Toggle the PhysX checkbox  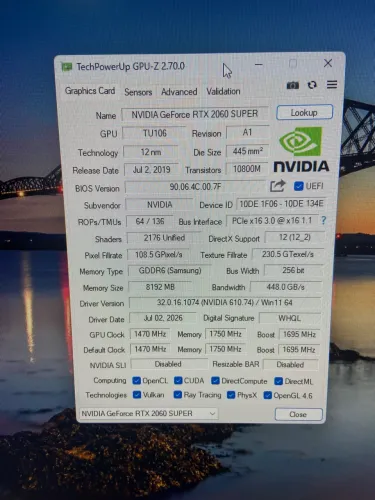[231, 395]
